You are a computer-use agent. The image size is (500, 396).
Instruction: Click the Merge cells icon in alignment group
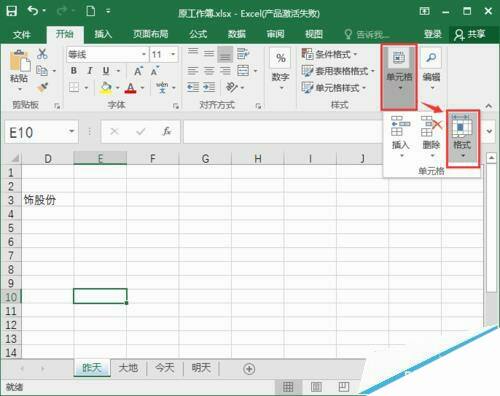tap(243, 71)
